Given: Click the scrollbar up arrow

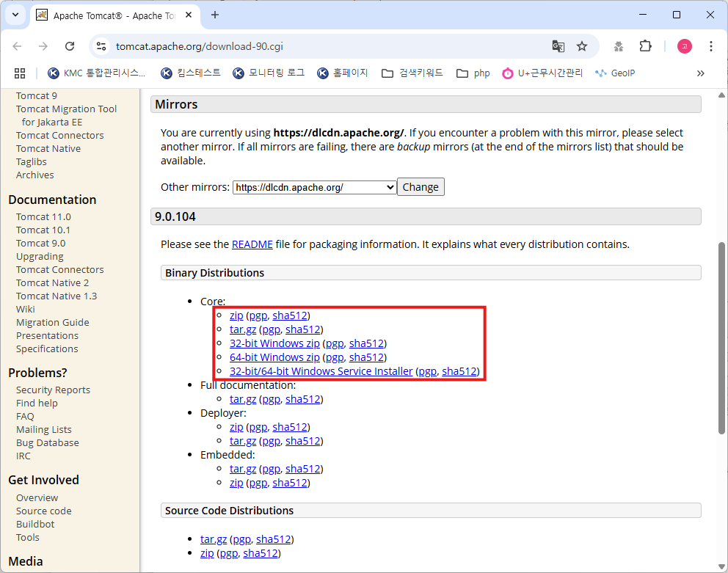Looking at the screenshot, I should tap(721, 95).
